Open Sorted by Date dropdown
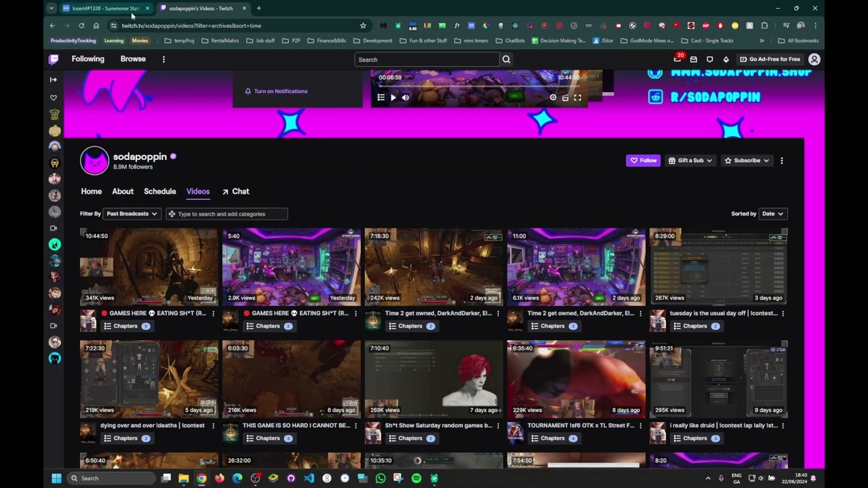Screen dimensions: 868x488 pyautogui.click(x=772, y=213)
